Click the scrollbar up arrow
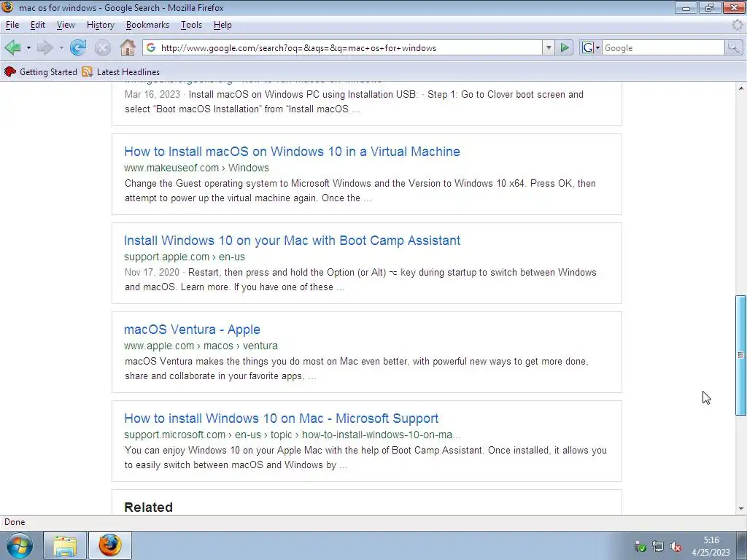The image size is (747, 560). [741, 88]
